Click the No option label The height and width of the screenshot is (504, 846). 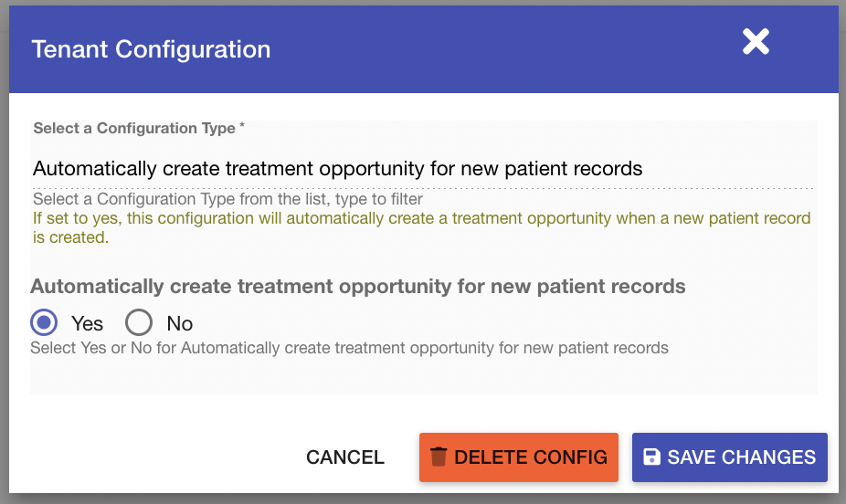pyautogui.click(x=180, y=323)
